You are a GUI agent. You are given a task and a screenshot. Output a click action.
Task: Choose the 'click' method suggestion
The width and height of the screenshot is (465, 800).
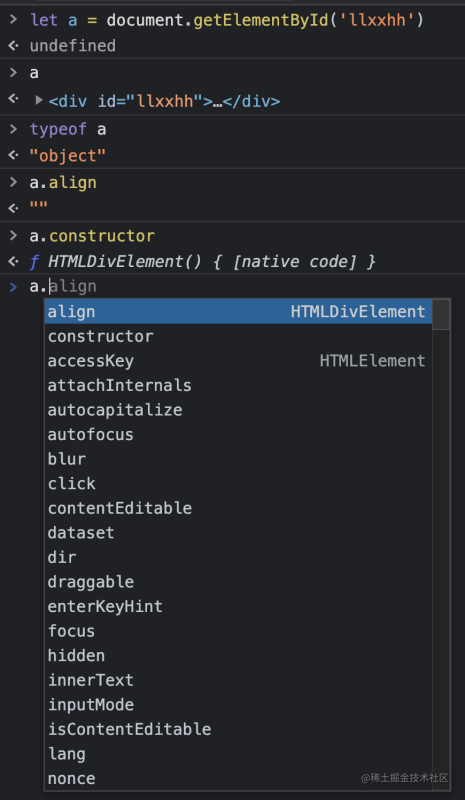tap(238, 483)
